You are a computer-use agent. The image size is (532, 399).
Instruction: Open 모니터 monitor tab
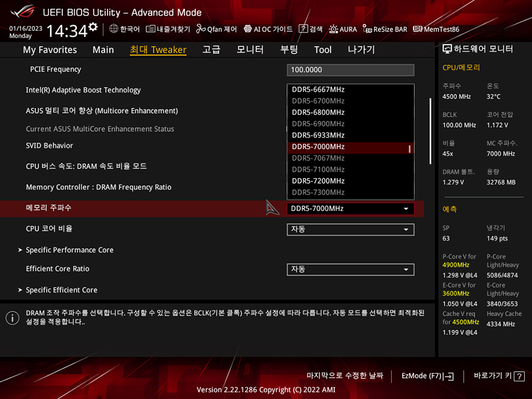click(x=250, y=50)
